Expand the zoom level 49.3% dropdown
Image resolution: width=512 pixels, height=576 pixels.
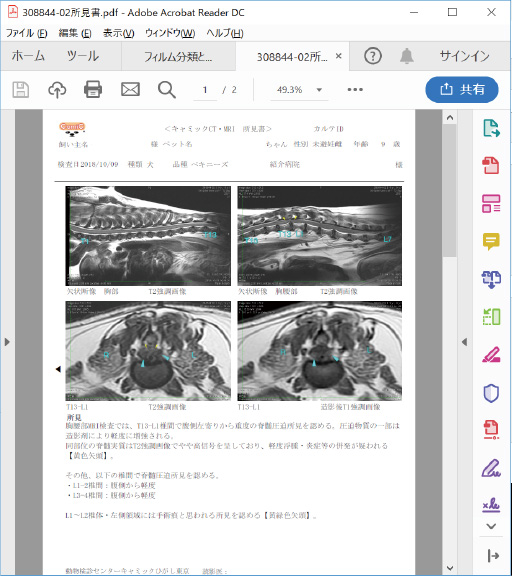[319, 90]
